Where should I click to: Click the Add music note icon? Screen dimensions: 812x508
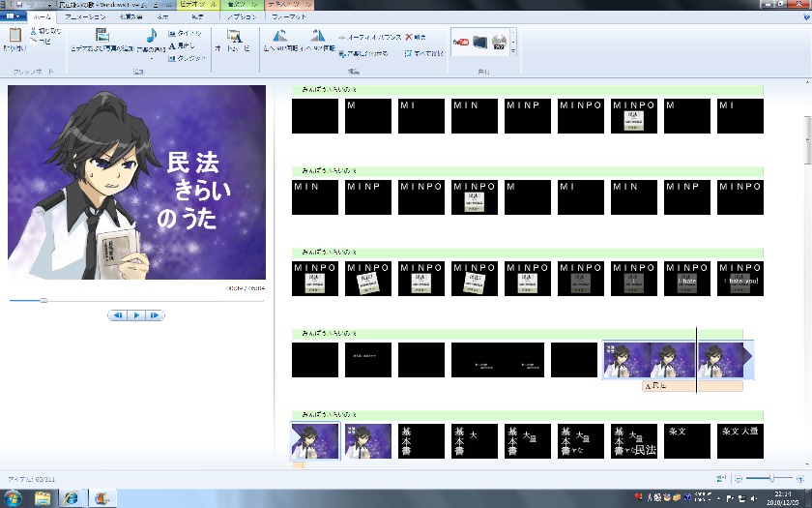[151, 35]
